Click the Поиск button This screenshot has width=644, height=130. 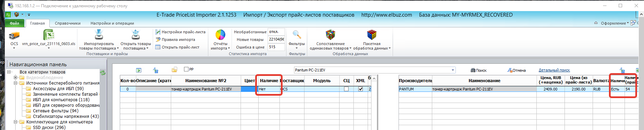point(478,70)
